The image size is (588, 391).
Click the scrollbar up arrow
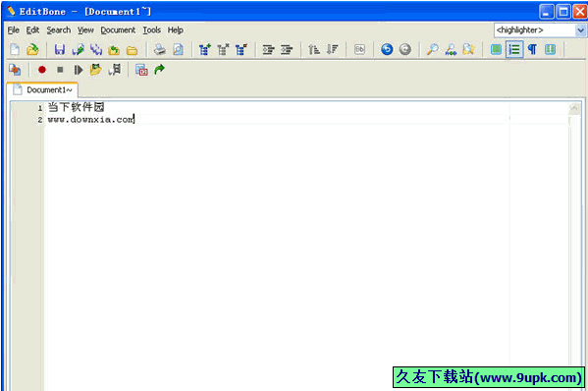(574, 108)
